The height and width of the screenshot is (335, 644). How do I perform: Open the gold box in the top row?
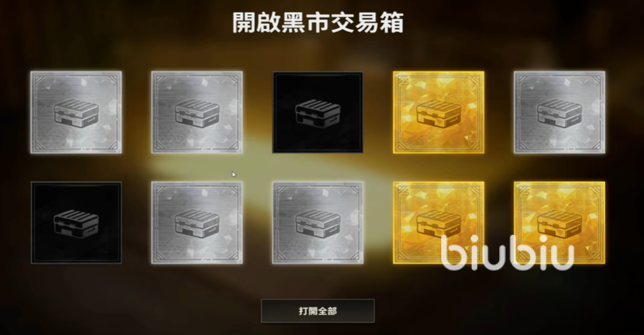[x=438, y=112]
